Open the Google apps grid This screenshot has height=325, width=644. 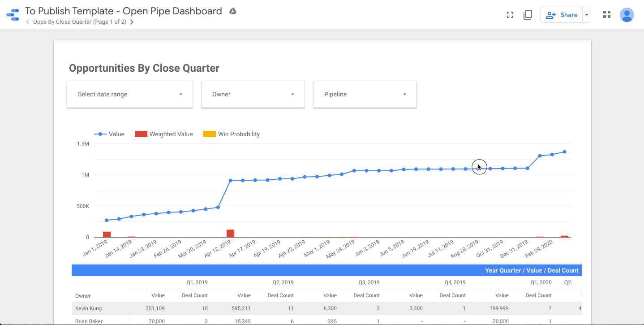pos(607,15)
